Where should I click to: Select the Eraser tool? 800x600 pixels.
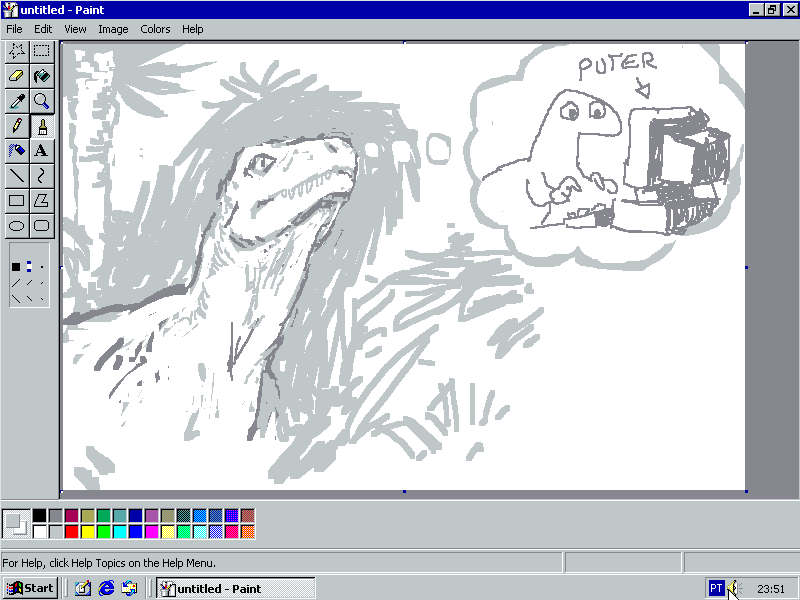tap(16, 76)
